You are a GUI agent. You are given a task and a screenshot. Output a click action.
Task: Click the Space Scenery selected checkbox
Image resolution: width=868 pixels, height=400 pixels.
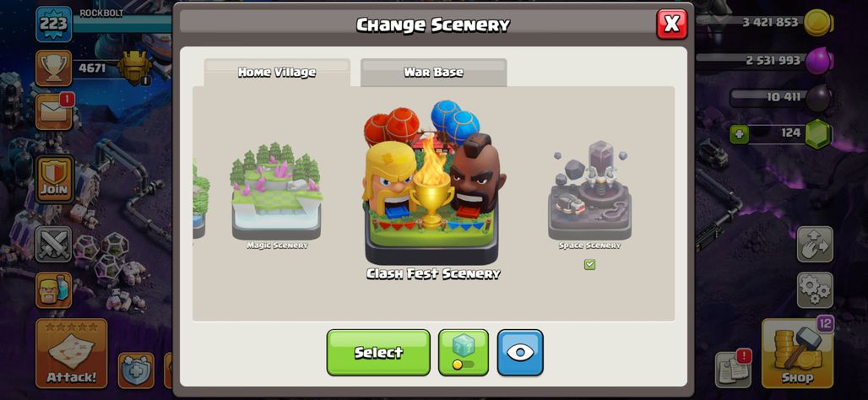pos(589,264)
